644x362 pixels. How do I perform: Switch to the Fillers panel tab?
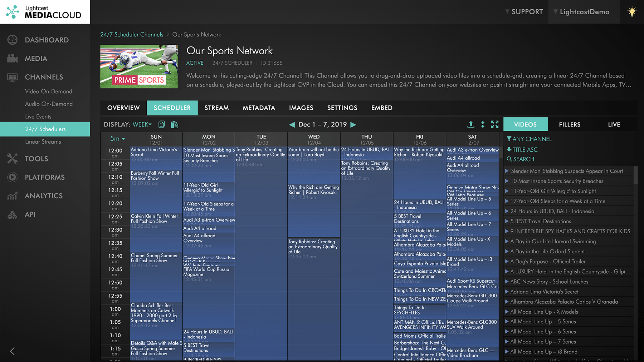coord(570,124)
